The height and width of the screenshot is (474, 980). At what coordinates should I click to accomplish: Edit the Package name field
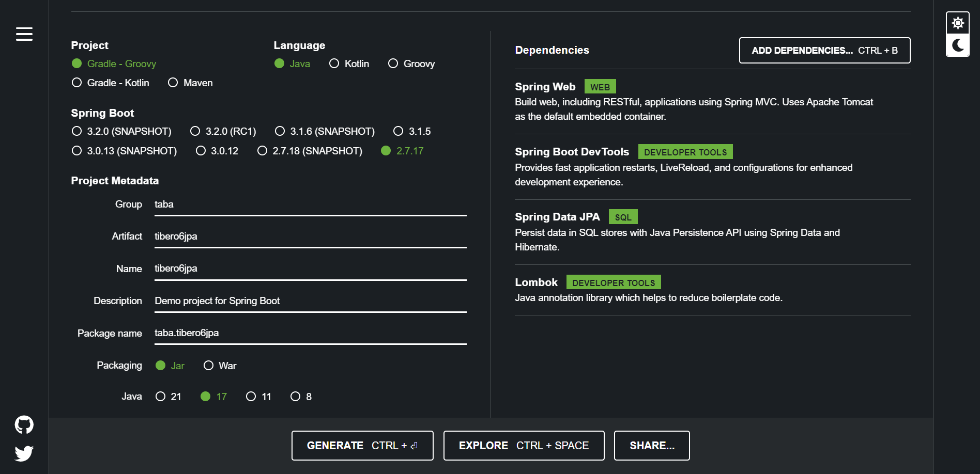pos(310,333)
